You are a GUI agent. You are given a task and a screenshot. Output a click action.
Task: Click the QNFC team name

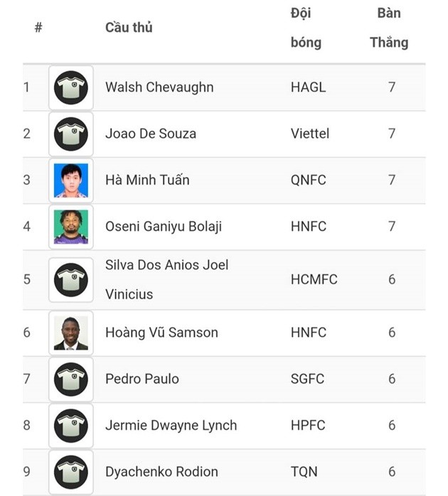[x=309, y=180]
